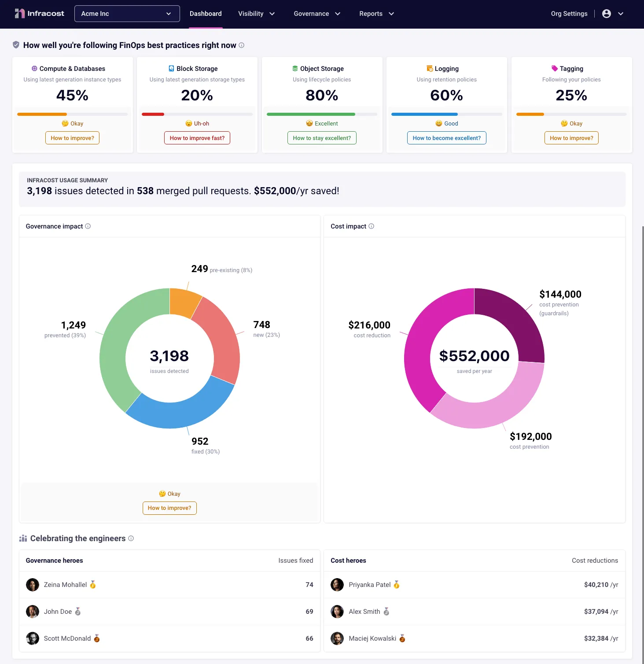
Task: Click the info icon next to Governance impact
Action: 88,226
